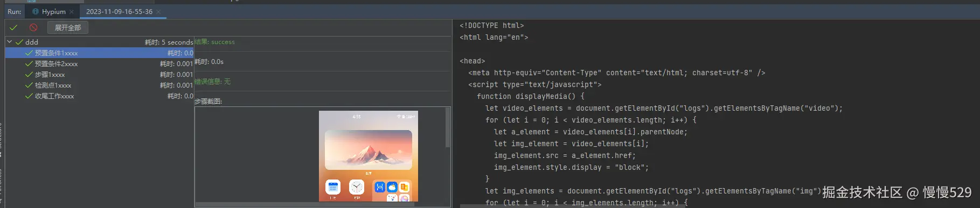Click the 展开全部 expand-all button

pyautogui.click(x=68, y=27)
